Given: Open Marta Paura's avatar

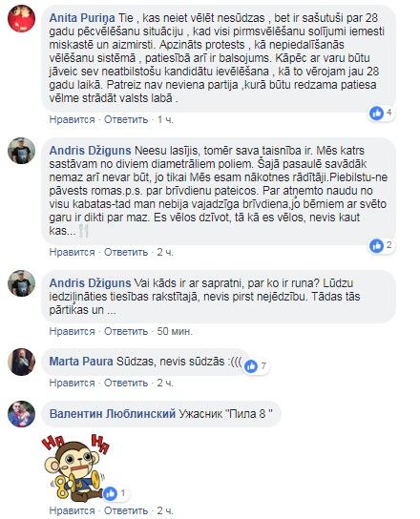Looking at the screenshot, I should click(22, 362).
